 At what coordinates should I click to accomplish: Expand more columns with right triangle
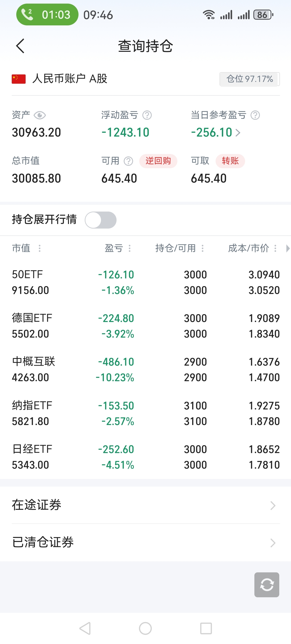click(288, 248)
